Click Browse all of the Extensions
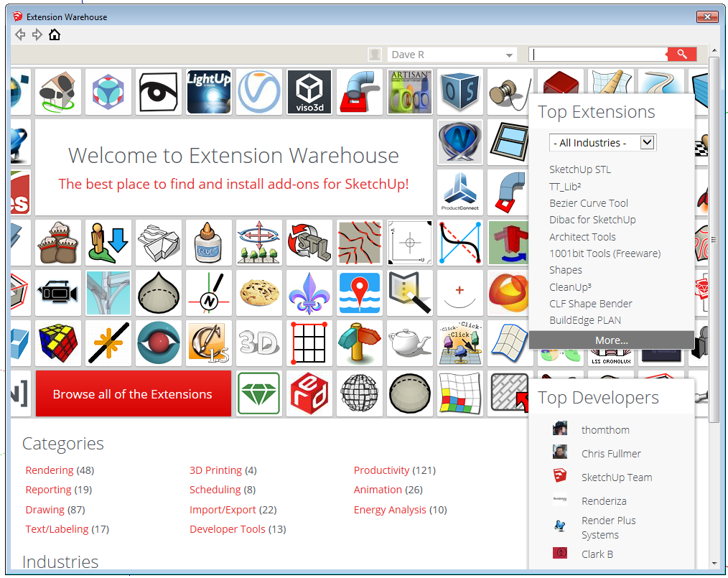 pos(134,393)
